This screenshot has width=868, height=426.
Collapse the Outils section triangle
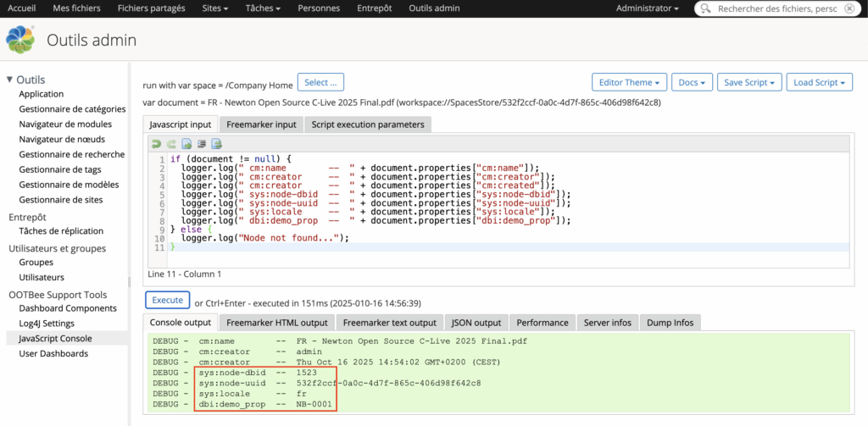pos(9,80)
